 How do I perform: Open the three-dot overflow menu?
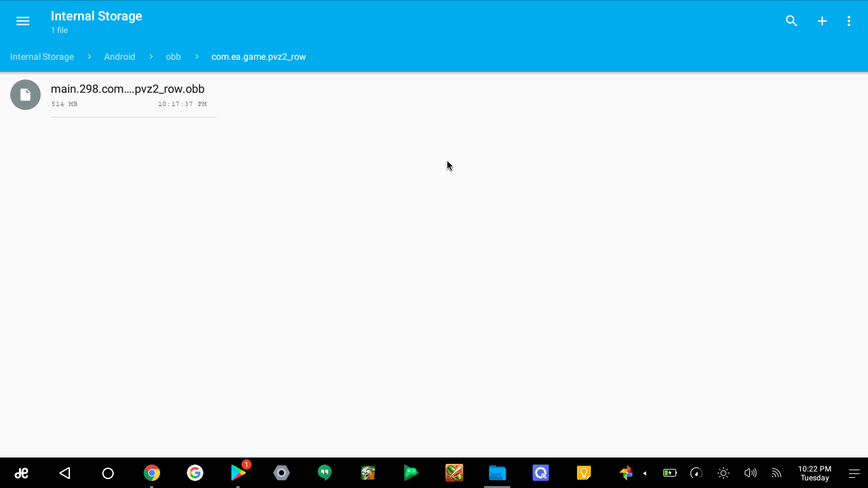click(849, 21)
